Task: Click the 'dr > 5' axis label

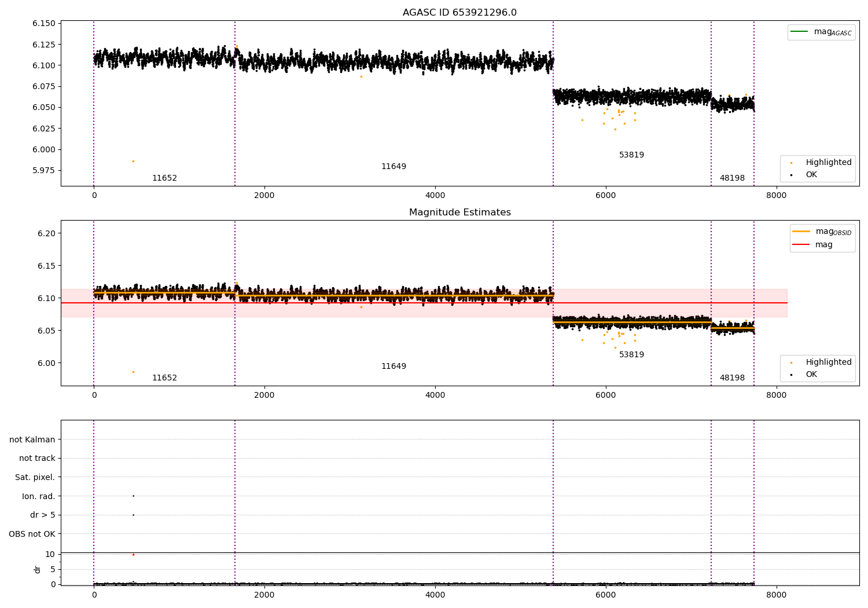Action: 43,515
